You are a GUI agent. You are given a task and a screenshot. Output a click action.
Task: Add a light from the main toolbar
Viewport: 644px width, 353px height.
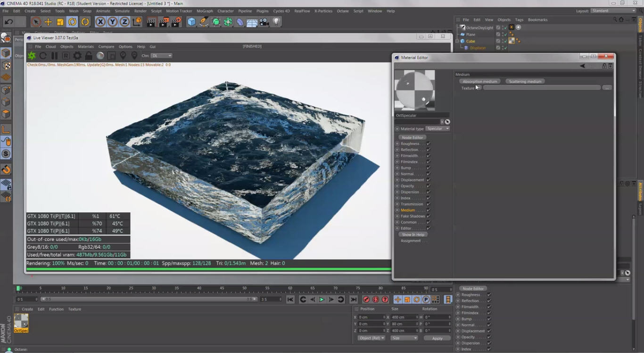pos(276,22)
